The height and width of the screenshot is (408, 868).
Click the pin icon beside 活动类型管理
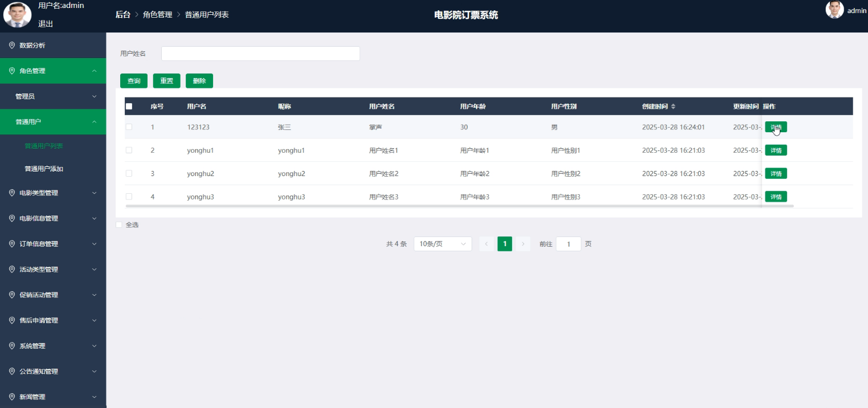coord(12,269)
